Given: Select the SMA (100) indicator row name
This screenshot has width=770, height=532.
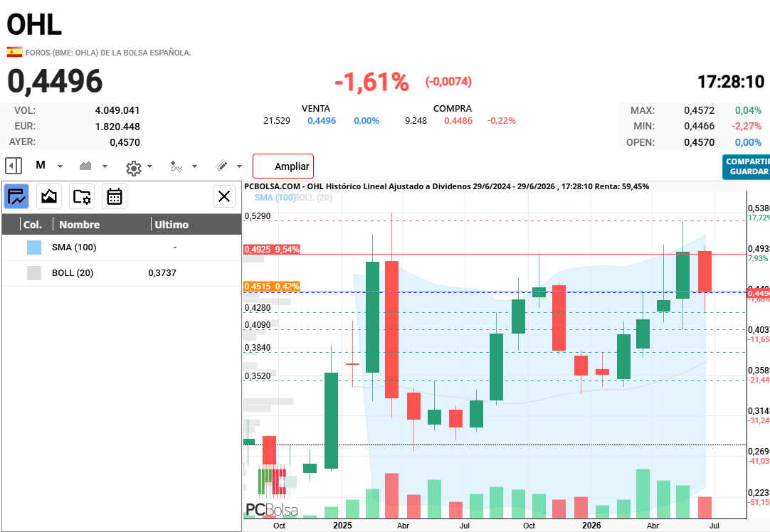Looking at the screenshot, I should 74,248.
